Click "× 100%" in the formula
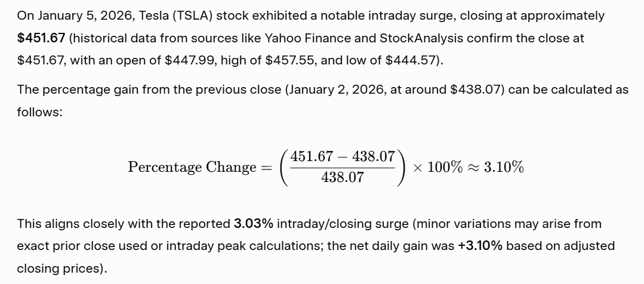Viewport: 644px width, 284px height. (x=437, y=167)
